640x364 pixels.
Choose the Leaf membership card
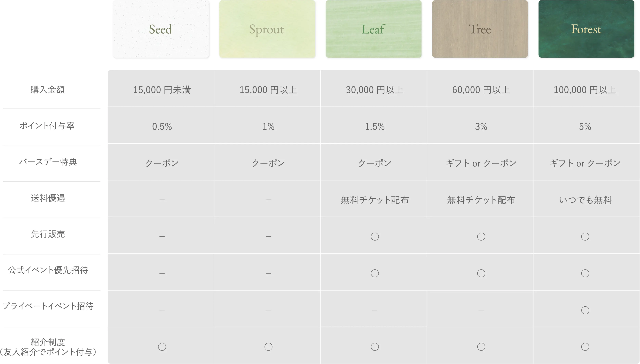(373, 29)
